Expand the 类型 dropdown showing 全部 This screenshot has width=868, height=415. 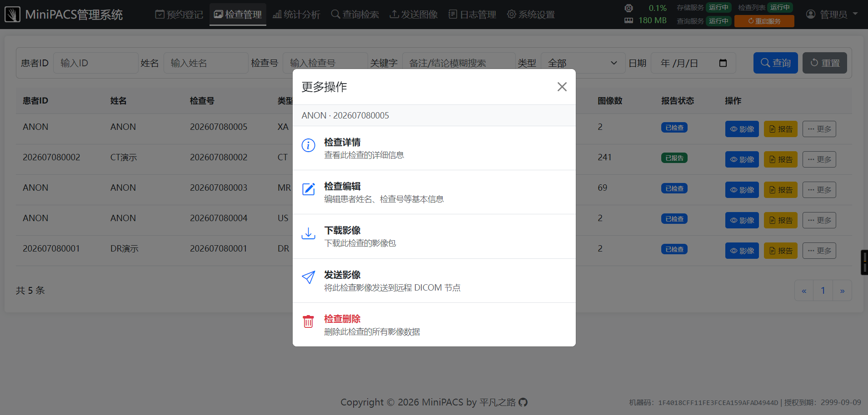pos(582,63)
